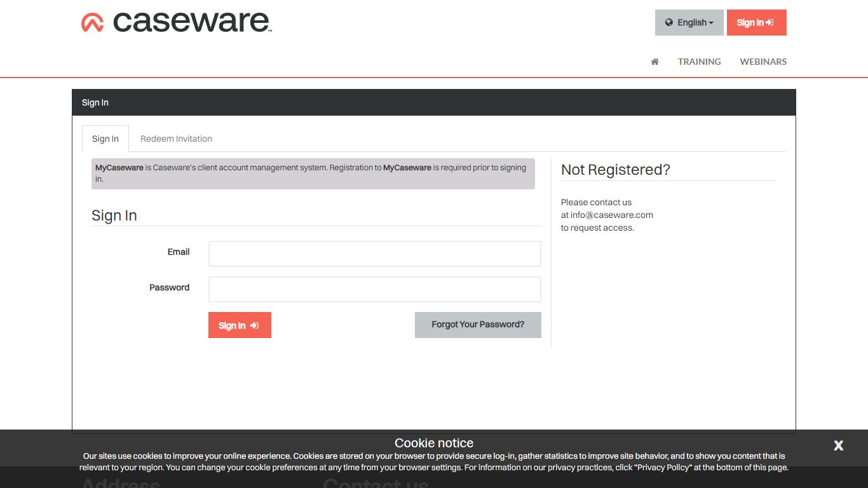This screenshot has height=488, width=868.
Task: Click the home icon in the navigation
Action: click(654, 61)
